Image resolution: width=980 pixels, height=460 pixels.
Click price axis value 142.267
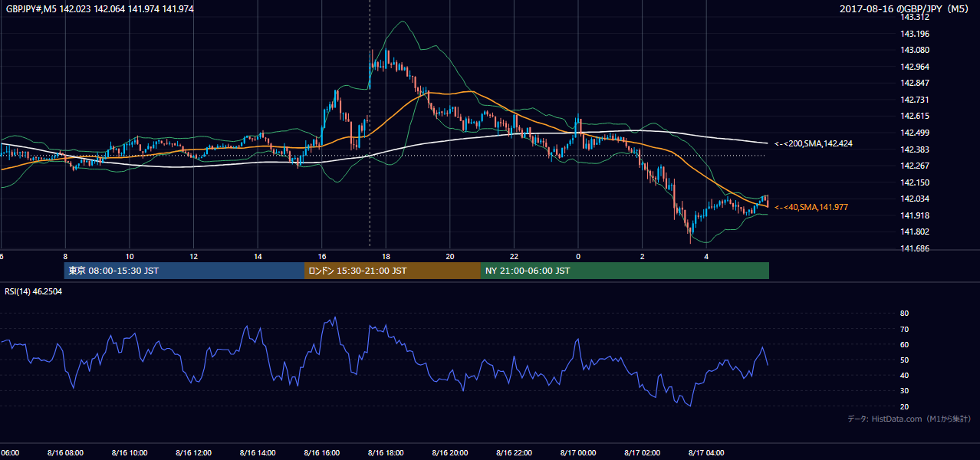914,166
